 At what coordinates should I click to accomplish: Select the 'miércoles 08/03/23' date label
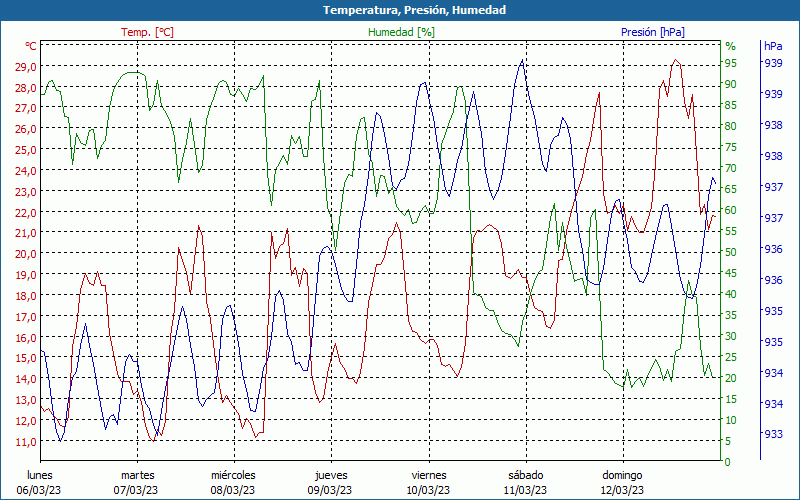pos(233,483)
